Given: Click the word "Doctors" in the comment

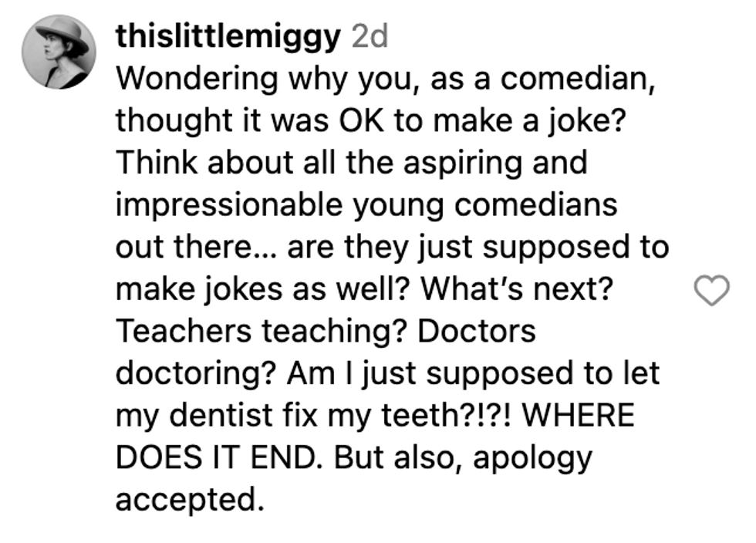Looking at the screenshot, I should point(477,332).
